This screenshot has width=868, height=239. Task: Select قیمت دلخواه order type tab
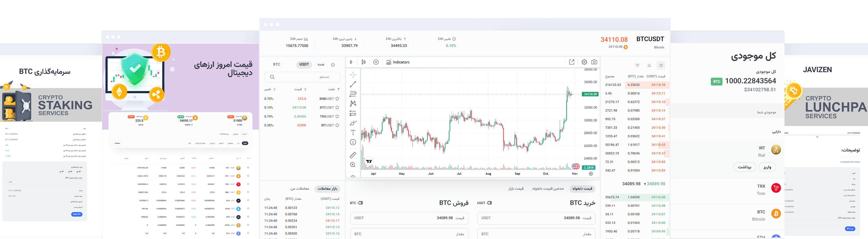tap(582, 188)
